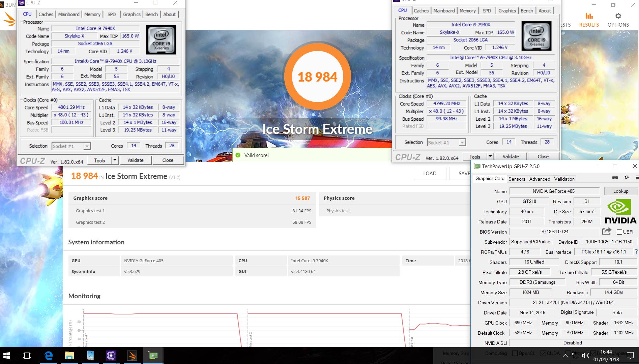Switch to Mainboard tab in left CPU-Z
Image resolution: width=639 pixels, height=364 pixels.
(x=69, y=14)
